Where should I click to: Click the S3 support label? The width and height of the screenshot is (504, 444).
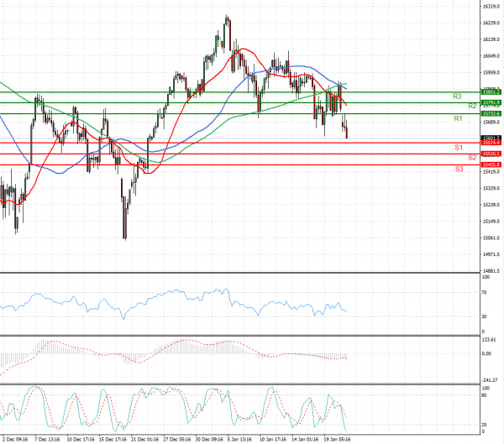[459, 169]
